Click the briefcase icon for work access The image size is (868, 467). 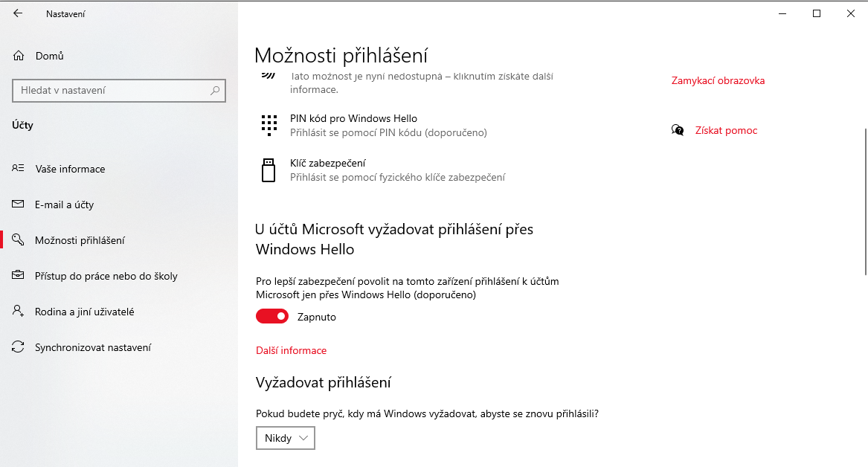(19, 276)
